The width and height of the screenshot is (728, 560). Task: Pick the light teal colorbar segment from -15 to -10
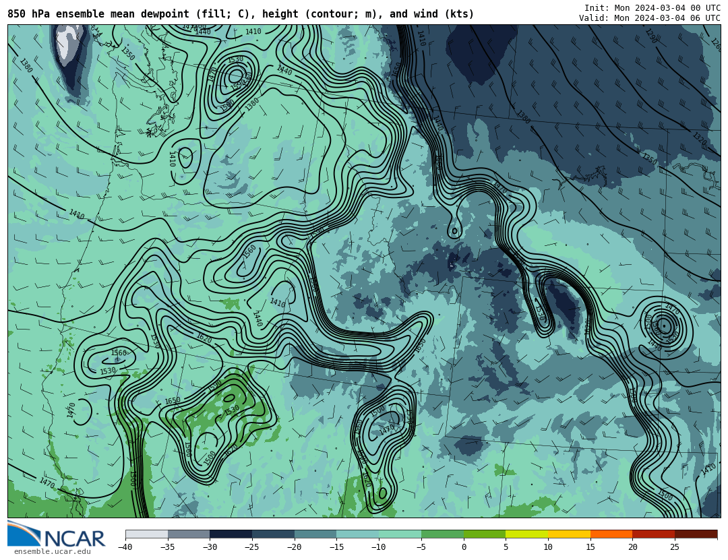[x=357, y=534]
